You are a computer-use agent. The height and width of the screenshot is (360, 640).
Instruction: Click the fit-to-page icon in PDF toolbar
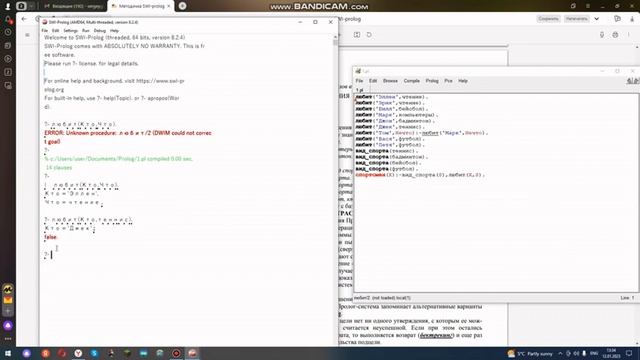coord(357,35)
